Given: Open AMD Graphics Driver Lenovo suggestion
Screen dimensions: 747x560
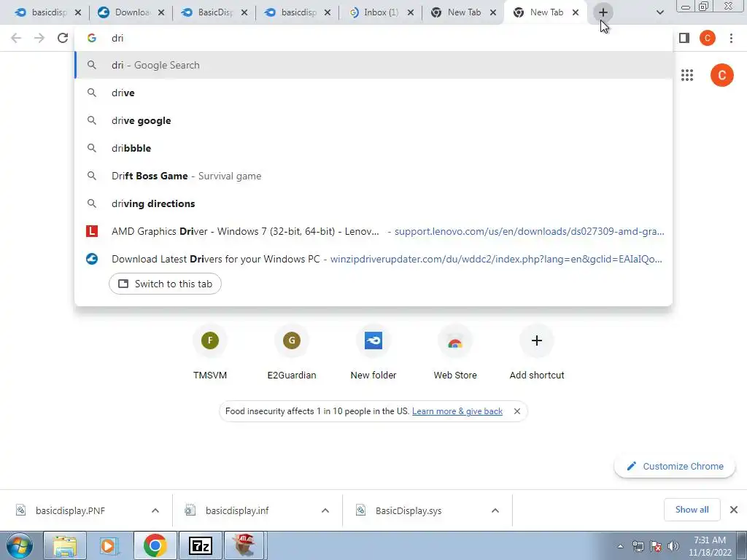Looking at the screenshot, I should 373,231.
